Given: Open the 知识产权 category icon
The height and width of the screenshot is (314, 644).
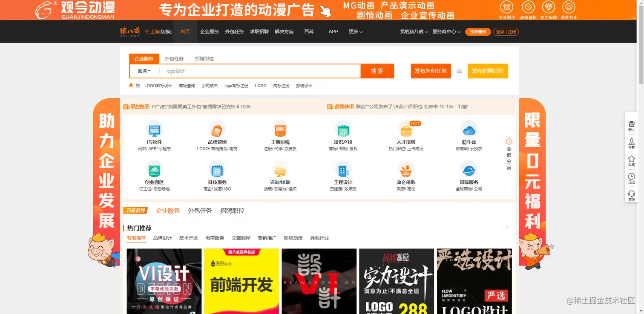Looking at the screenshot, I should (342, 129).
